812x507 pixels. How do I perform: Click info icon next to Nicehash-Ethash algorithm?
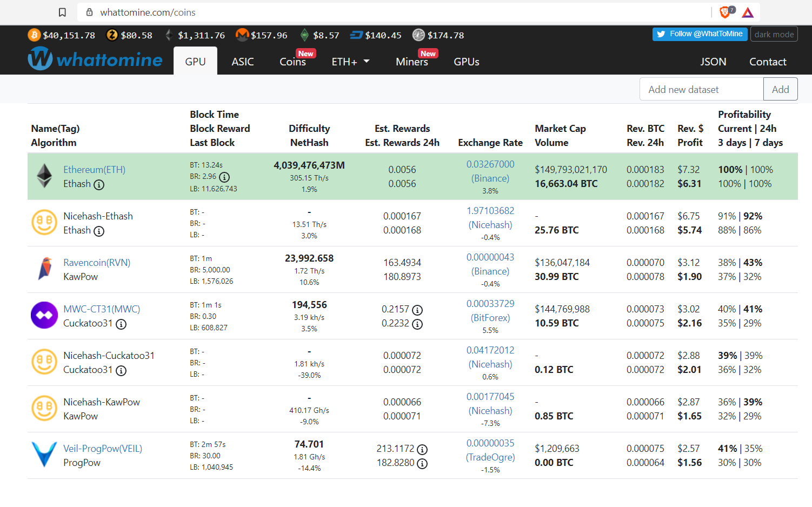[x=99, y=231]
